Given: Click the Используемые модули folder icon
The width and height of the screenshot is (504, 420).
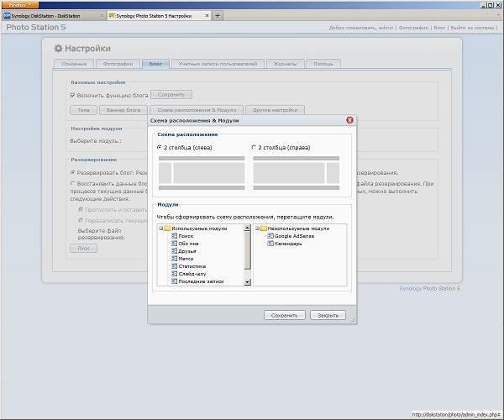Looking at the screenshot, I should 167,228.
